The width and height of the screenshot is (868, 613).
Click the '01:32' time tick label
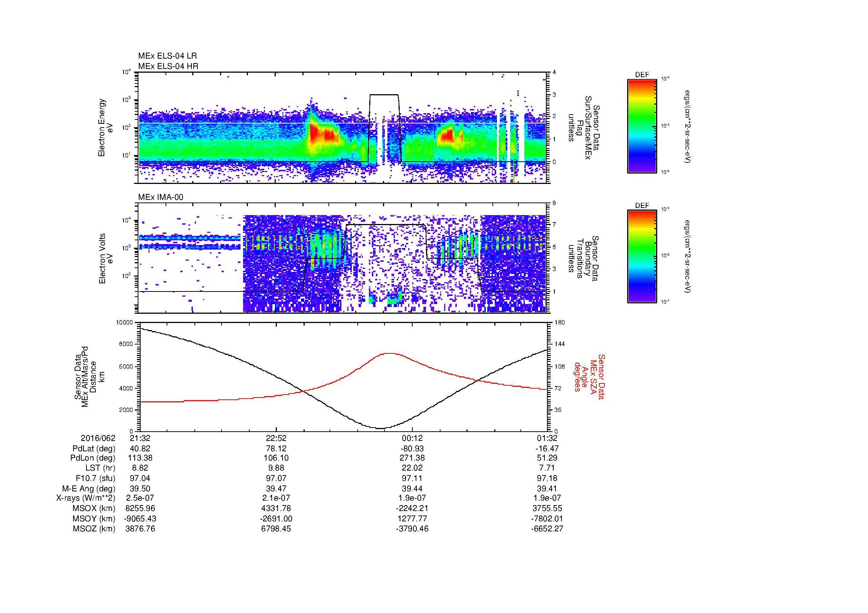[547, 438]
